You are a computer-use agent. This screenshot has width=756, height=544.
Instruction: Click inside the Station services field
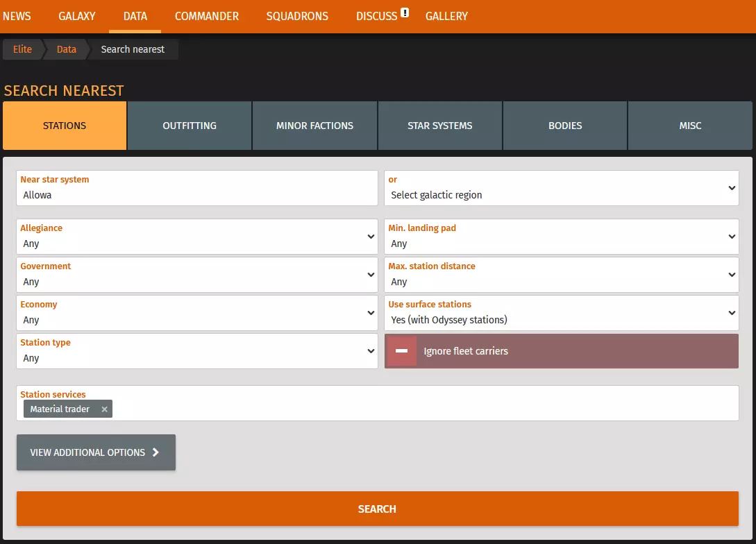click(378, 403)
